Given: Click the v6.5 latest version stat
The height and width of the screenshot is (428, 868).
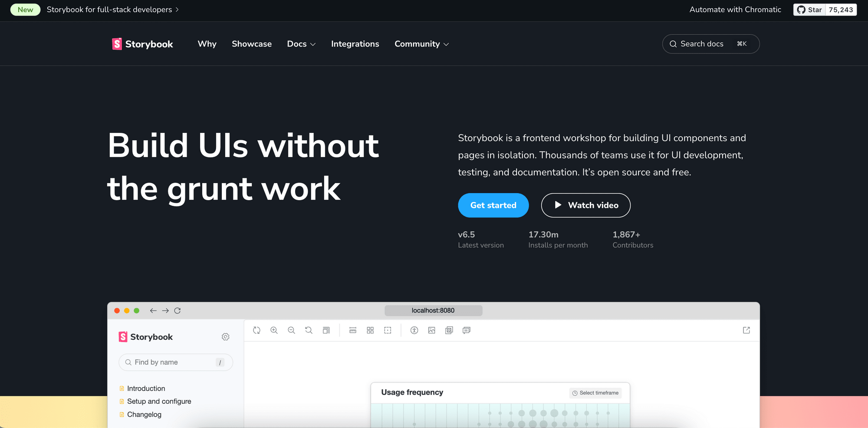Looking at the screenshot, I should (x=481, y=240).
